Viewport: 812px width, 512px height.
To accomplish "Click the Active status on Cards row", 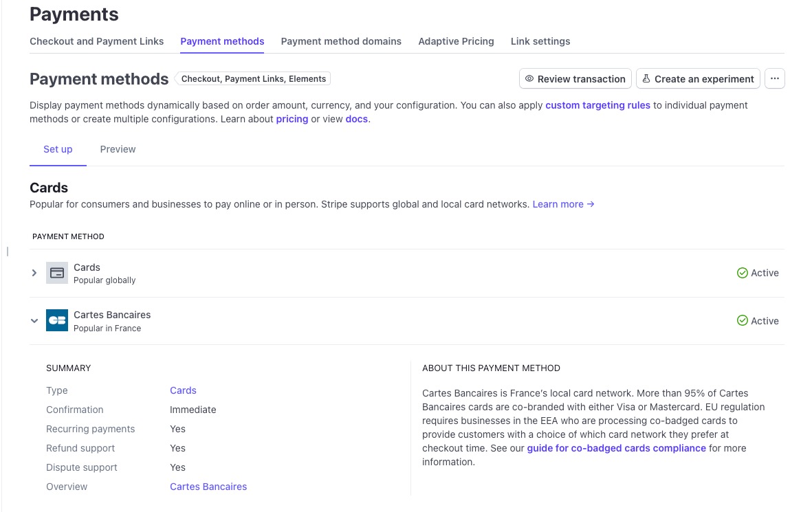I will 758,273.
